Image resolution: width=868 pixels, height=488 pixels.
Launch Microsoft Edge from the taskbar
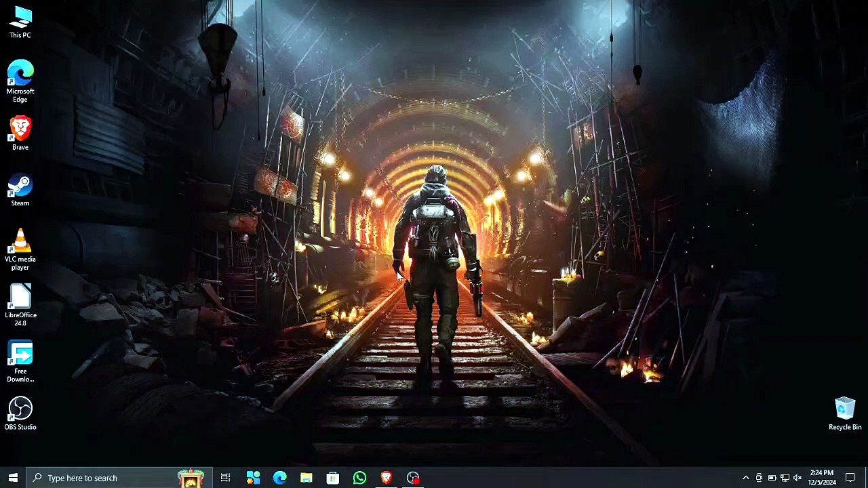[x=279, y=478]
